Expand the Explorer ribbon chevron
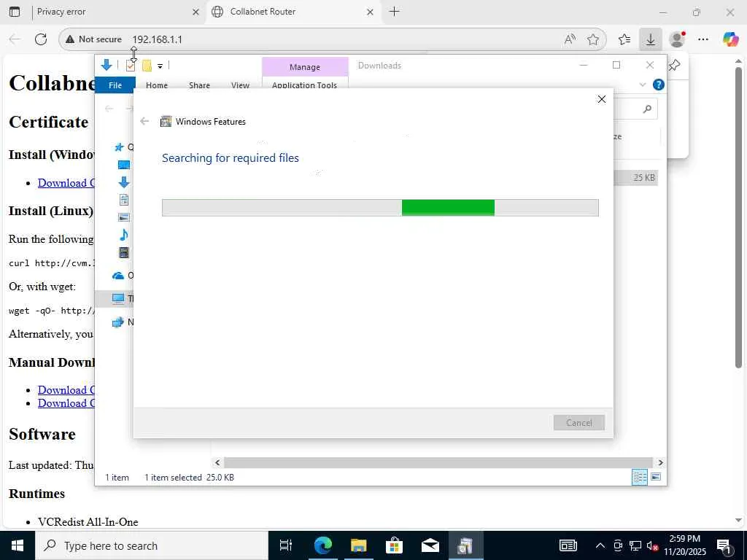Image resolution: width=747 pixels, height=560 pixels. click(642, 85)
